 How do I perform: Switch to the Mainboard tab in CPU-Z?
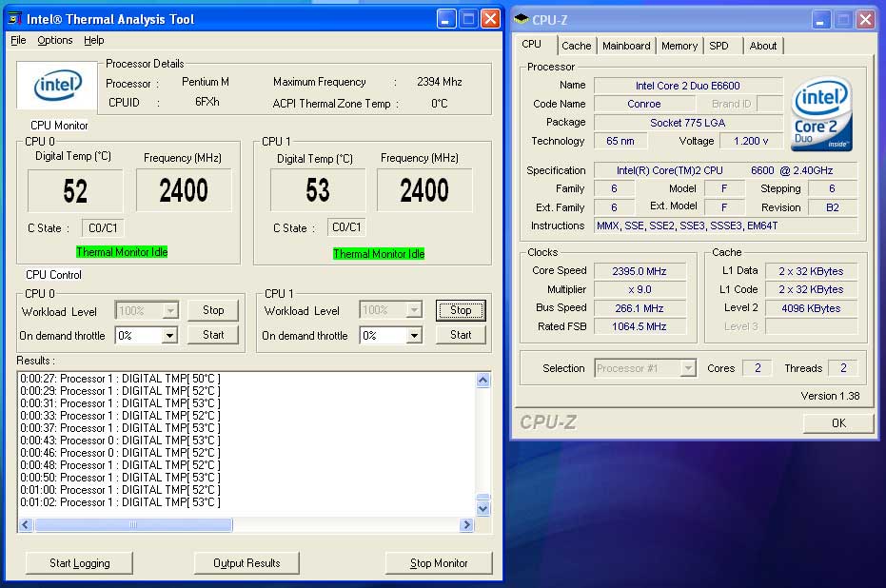pyautogui.click(x=626, y=46)
